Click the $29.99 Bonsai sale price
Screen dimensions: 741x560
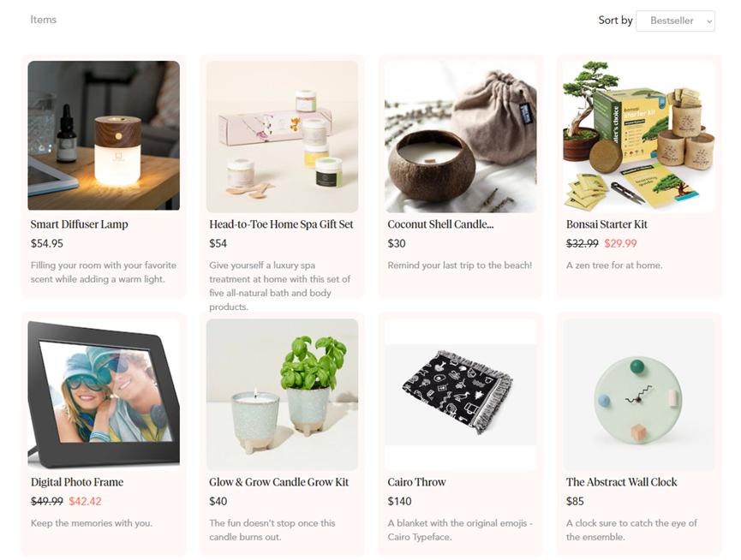tap(620, 244)
